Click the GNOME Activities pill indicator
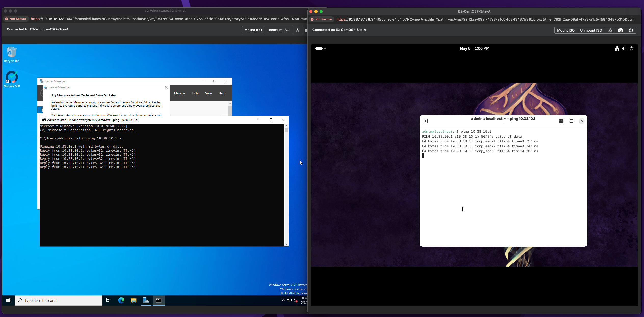 point(320,48)
